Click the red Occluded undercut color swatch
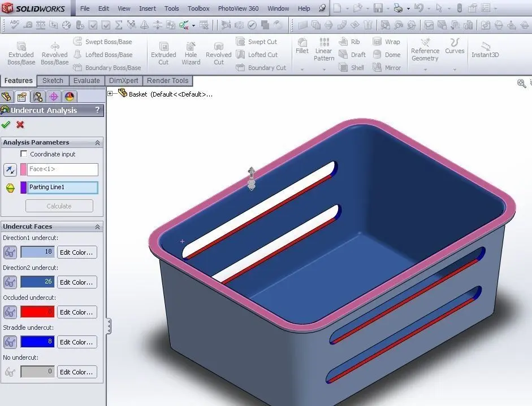The width and height of the screenshot is (532, 406). pos(37,312)
